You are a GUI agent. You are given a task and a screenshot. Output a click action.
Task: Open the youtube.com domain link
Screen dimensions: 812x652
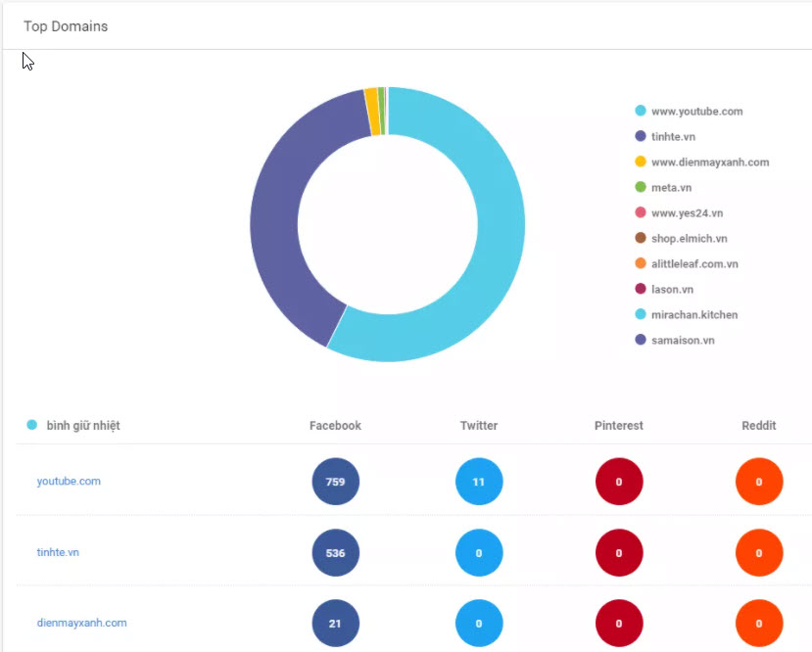69,482
